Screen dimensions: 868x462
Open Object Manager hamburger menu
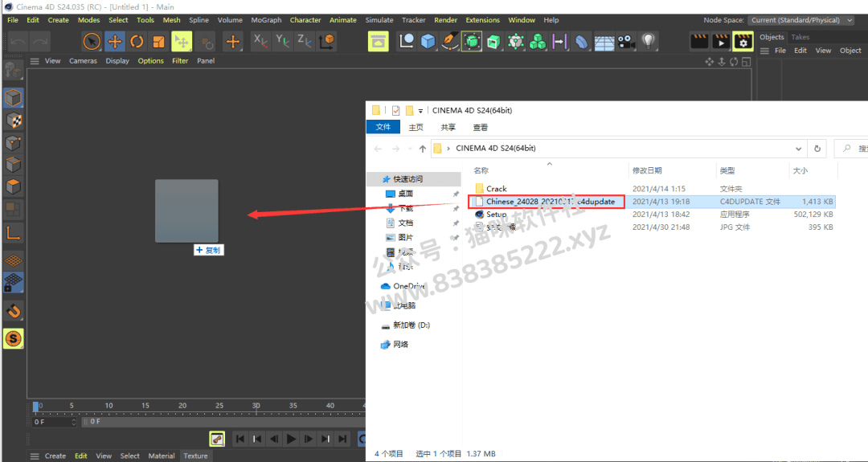tap(764, 51)
